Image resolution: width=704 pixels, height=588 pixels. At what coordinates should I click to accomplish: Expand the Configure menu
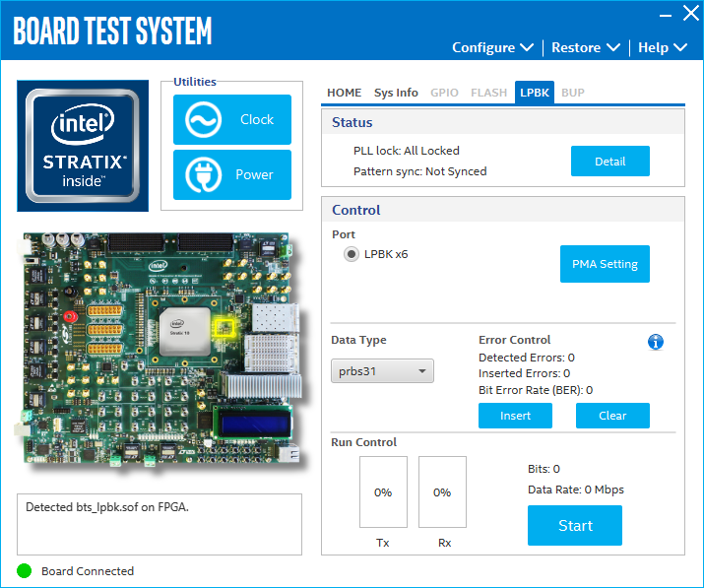click(x=492, y=47)
